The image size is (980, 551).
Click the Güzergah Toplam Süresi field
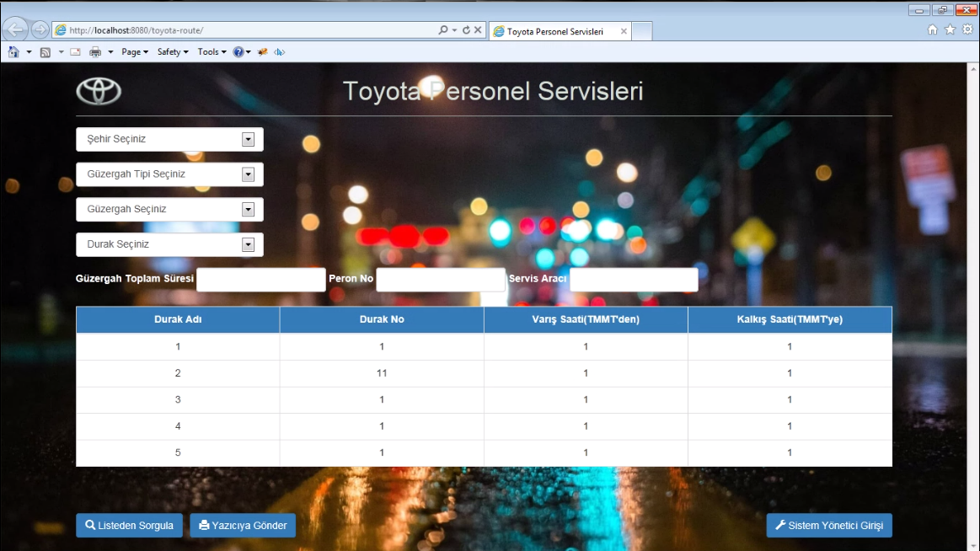[x=260, y=279]
